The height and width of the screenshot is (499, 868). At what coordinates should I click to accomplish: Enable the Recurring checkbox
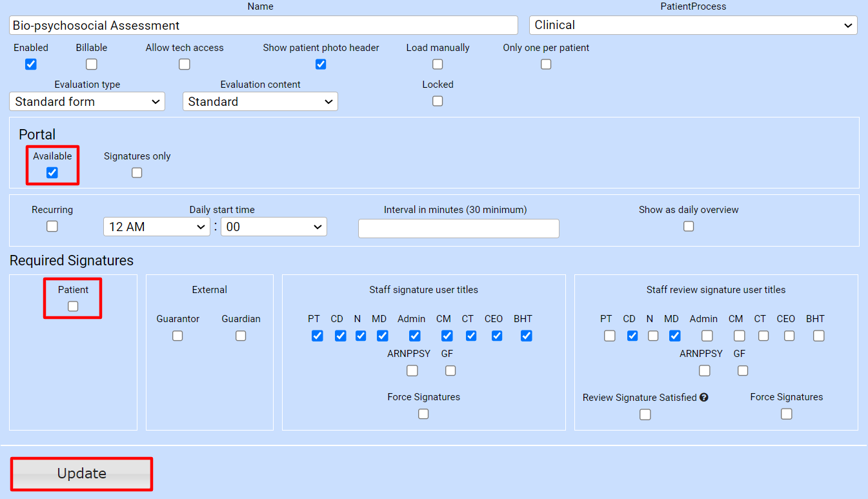click(x=52, y=226)
